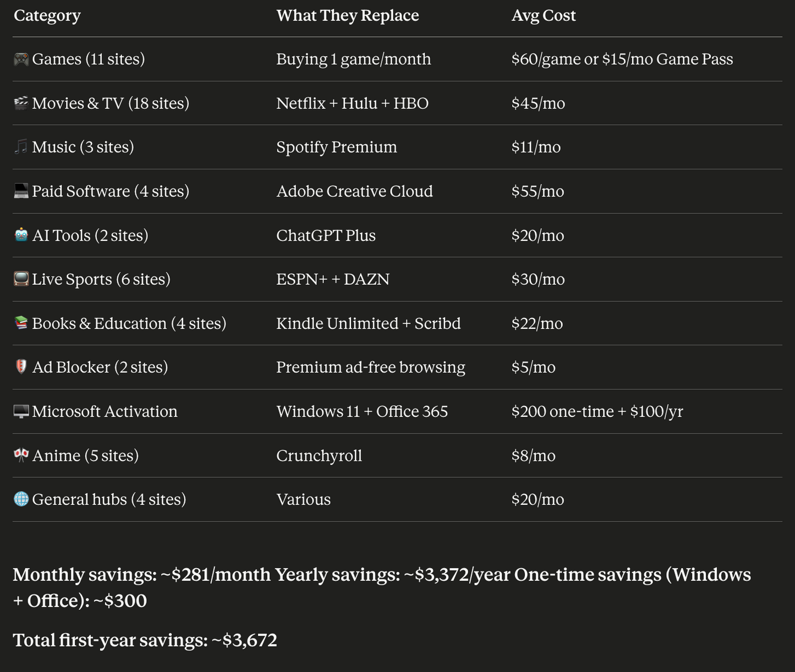Image resolution: width=795 pixels, height=672 pixels.
Task: Click the $200 one-time + $100/yr cost
Action: (x=597, y=411)
